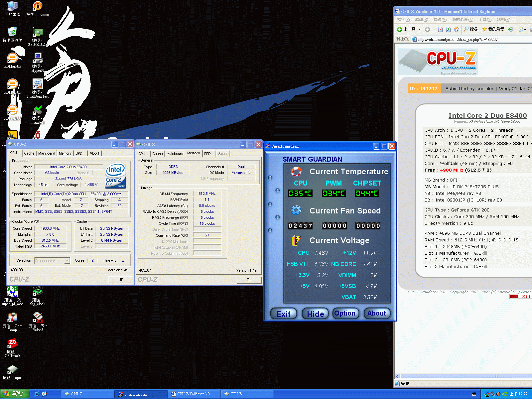Switch to Smartguardian taskbar button
532x399 pixels.
(x=141, y=394)
